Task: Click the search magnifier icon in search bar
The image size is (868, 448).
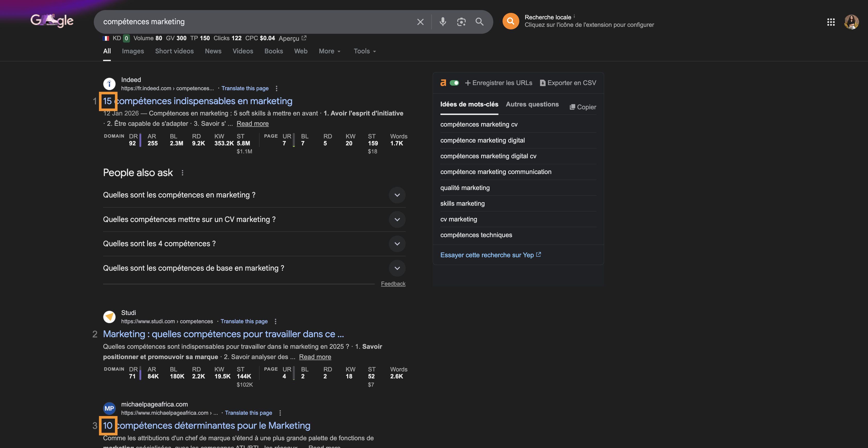Action: coord(480,22)
